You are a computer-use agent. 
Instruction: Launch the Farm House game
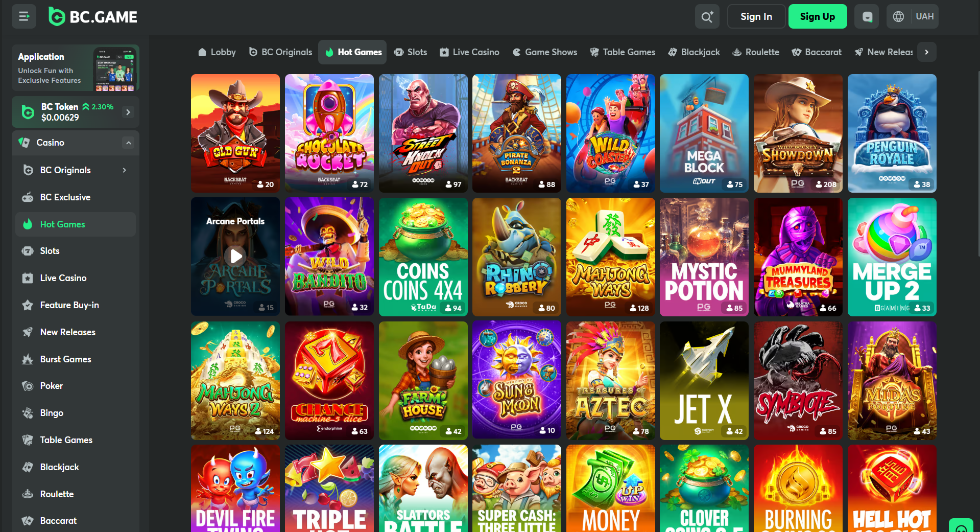[423, 381]
